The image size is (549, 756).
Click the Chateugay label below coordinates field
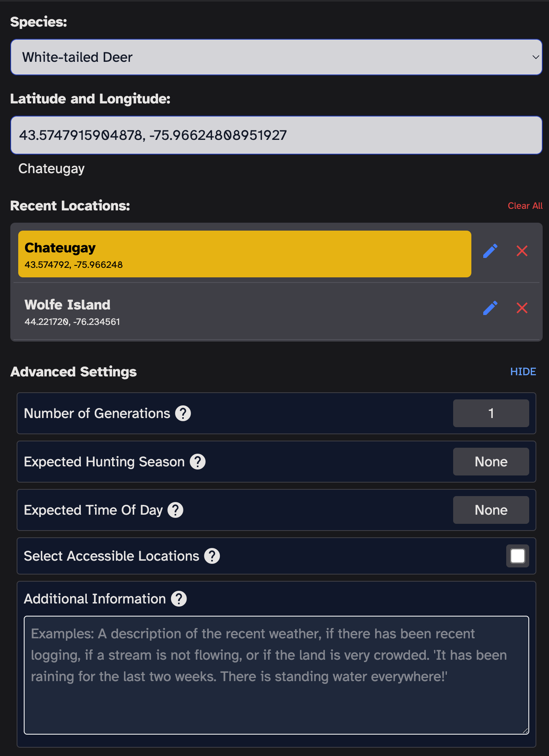(51, 169)
